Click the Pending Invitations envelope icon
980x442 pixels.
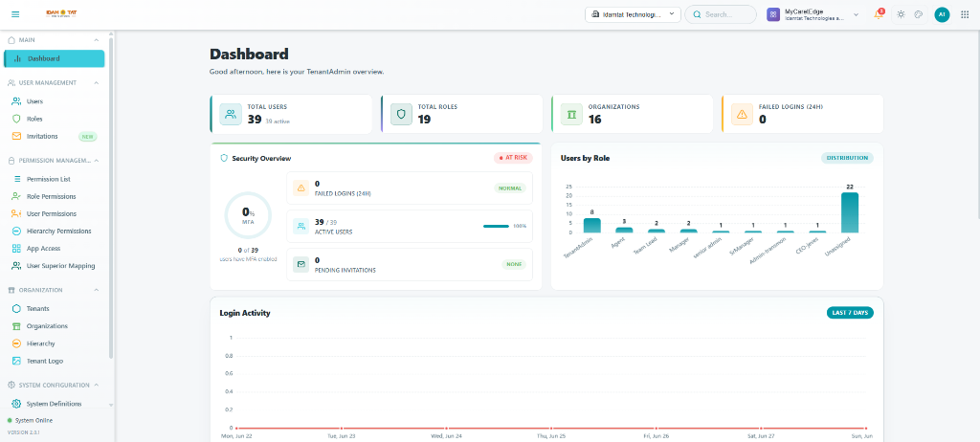(301, 264)
